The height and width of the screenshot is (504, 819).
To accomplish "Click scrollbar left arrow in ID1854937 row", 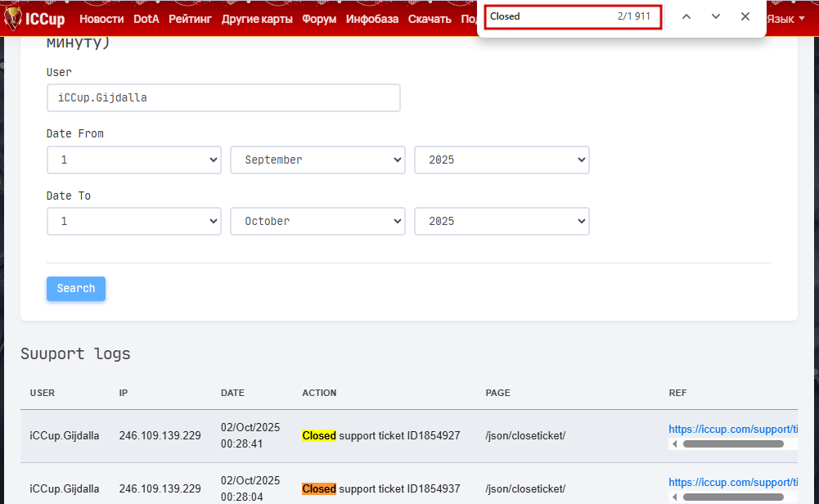I will (674, 497).
